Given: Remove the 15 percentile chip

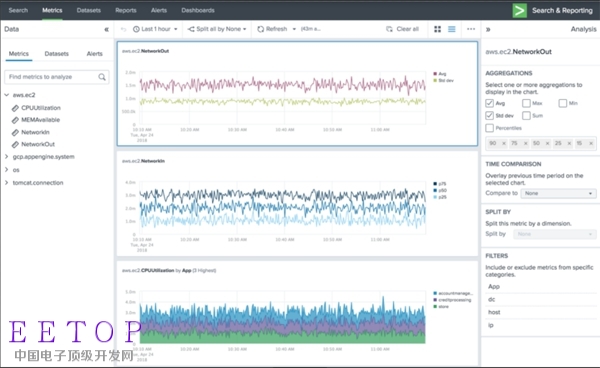Looking at the screenshot, I should click(591, 143).
